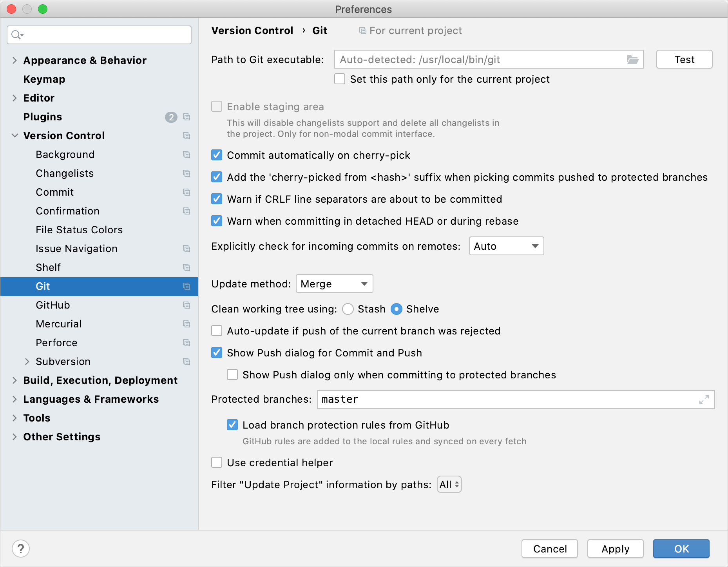
Task: Toggle 'Show Push dialog for Commit and Push'
Action: tap(217, 353)
